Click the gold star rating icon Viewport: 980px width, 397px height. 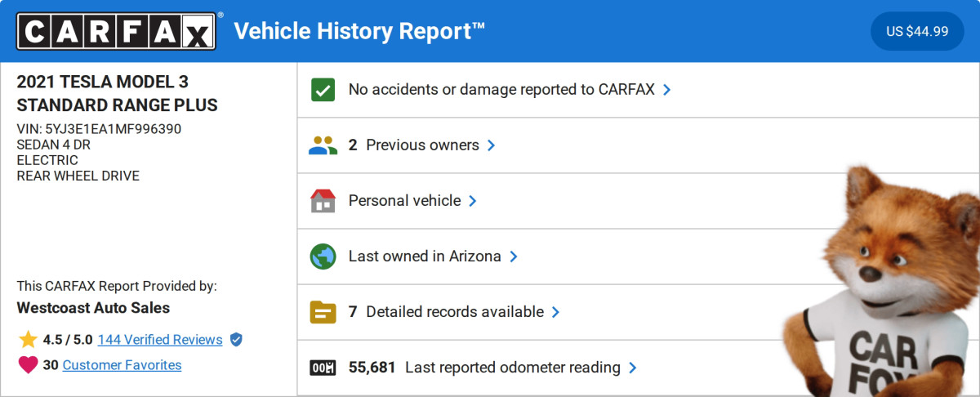click(x=29, y=340)
